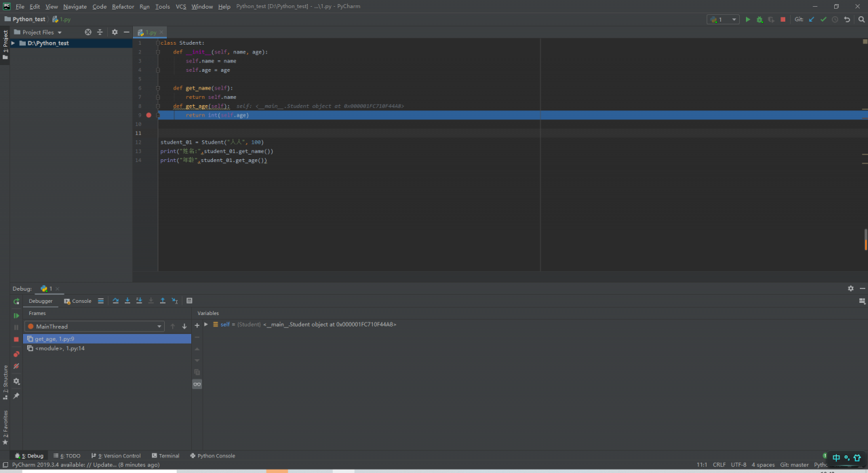Click the CRLF line separator indicator
Image resolution: width=868 pixels, height=473 pixels.
(719, 465)
